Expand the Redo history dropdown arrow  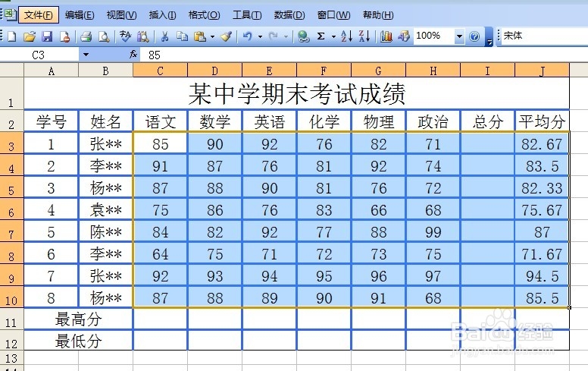286,36
